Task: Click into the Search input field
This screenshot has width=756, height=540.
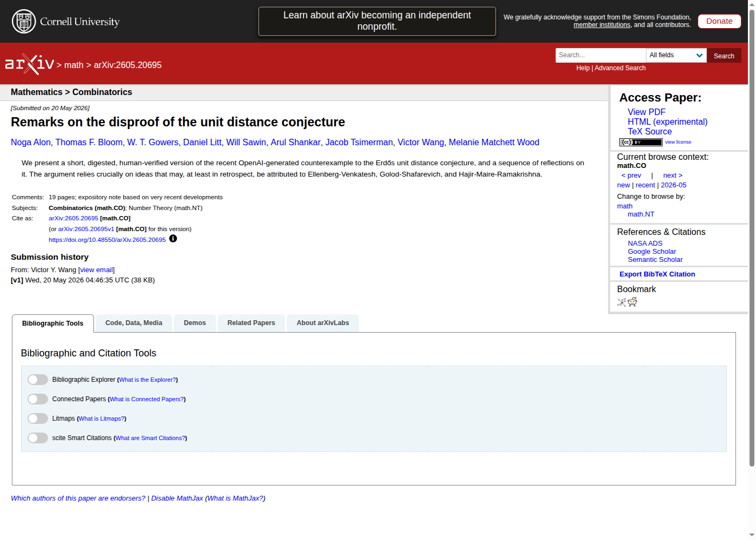Action: pyautogui.click(x=600, y=55)
